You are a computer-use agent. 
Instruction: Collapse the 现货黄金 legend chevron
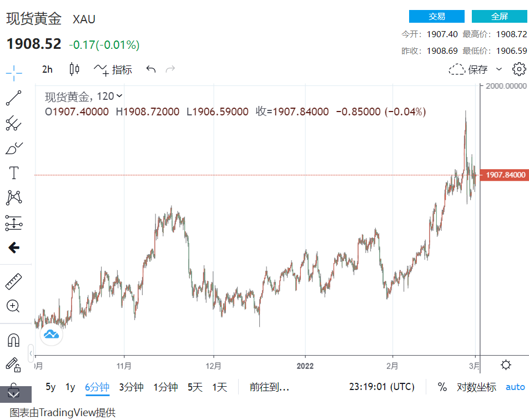[x=119, y=97]
